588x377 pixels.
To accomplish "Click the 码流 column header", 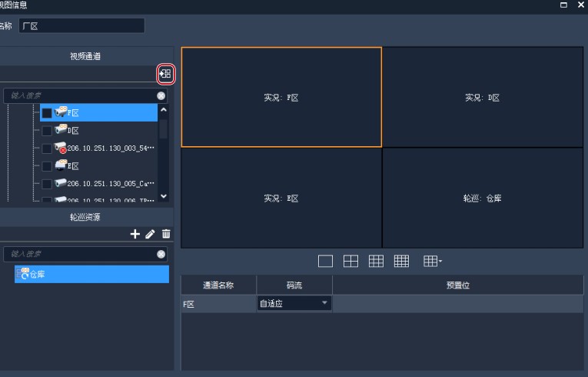I will point(294,285).
